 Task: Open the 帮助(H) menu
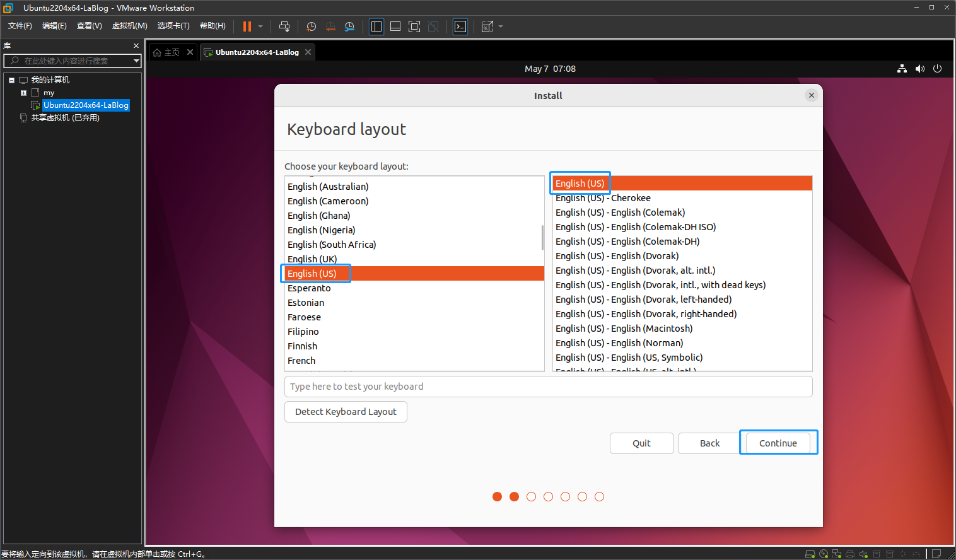coord(213,26)
